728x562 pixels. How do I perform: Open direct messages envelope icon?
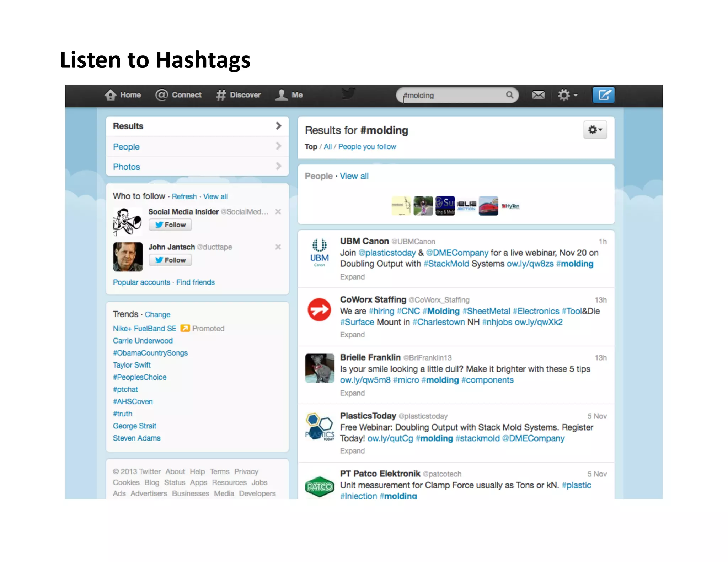click(538, 95)
